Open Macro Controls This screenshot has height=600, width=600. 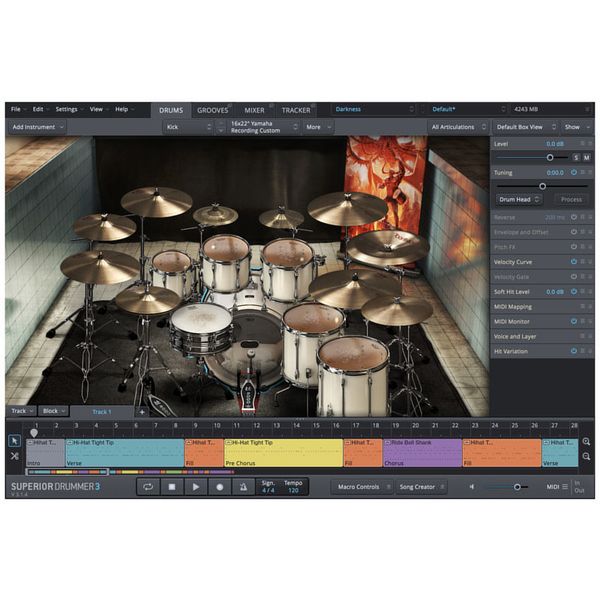362,487
